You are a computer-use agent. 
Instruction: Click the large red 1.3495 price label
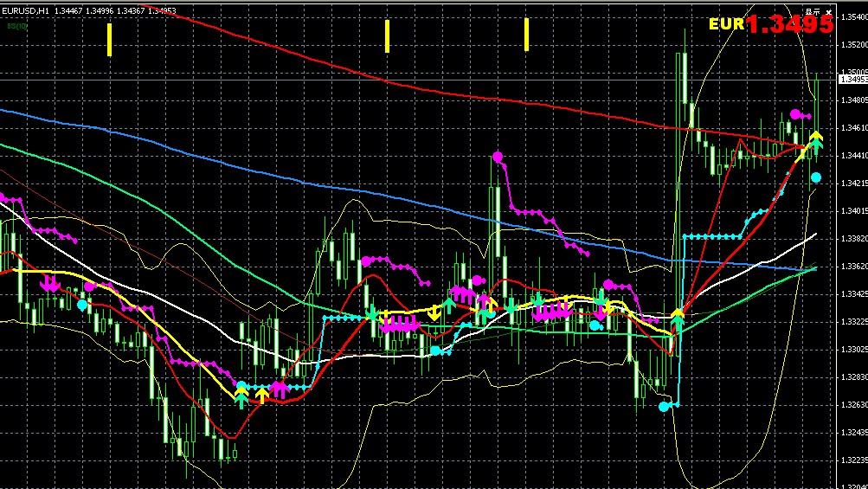tap(789, 24)
